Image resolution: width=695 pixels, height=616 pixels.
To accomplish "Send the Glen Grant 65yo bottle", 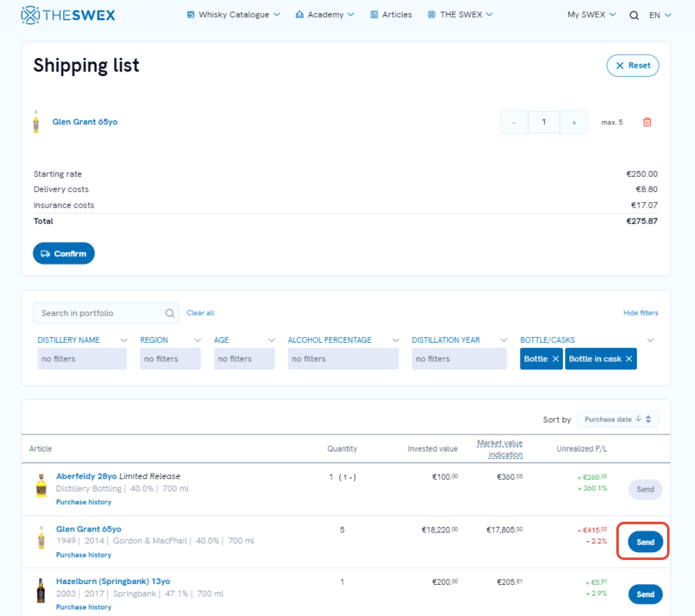I will (646, 542).
